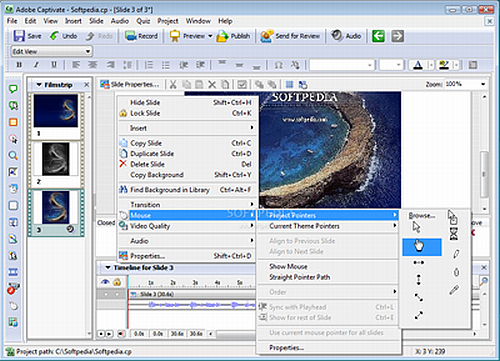Choose Lock Slide in context menu
The width and height of the screenshot is (500, 361).
click(x=188, y=113)
